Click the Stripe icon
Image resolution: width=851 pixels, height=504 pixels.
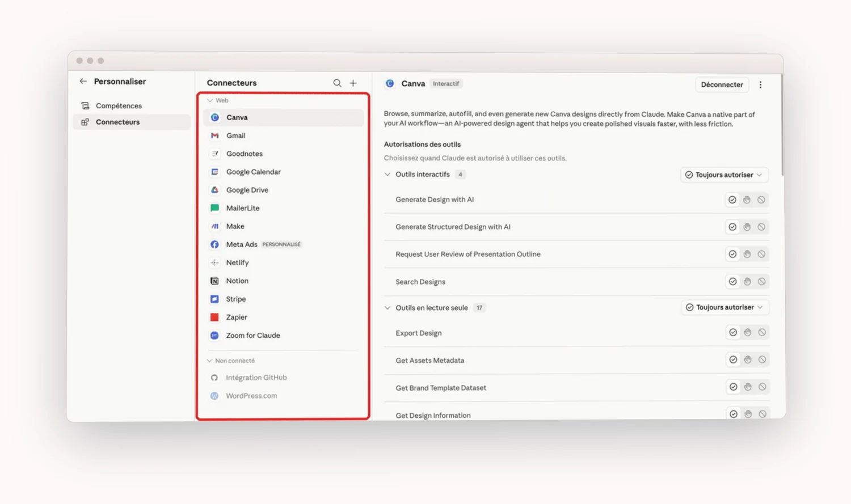coord(214,299)
